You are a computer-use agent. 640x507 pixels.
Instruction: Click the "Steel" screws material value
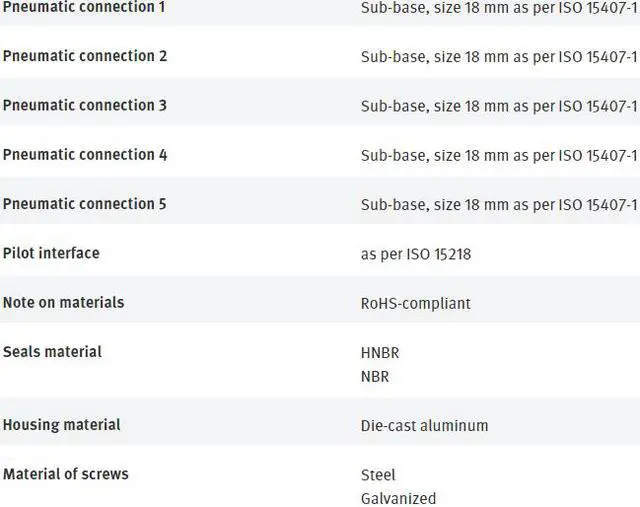[378, 475]
